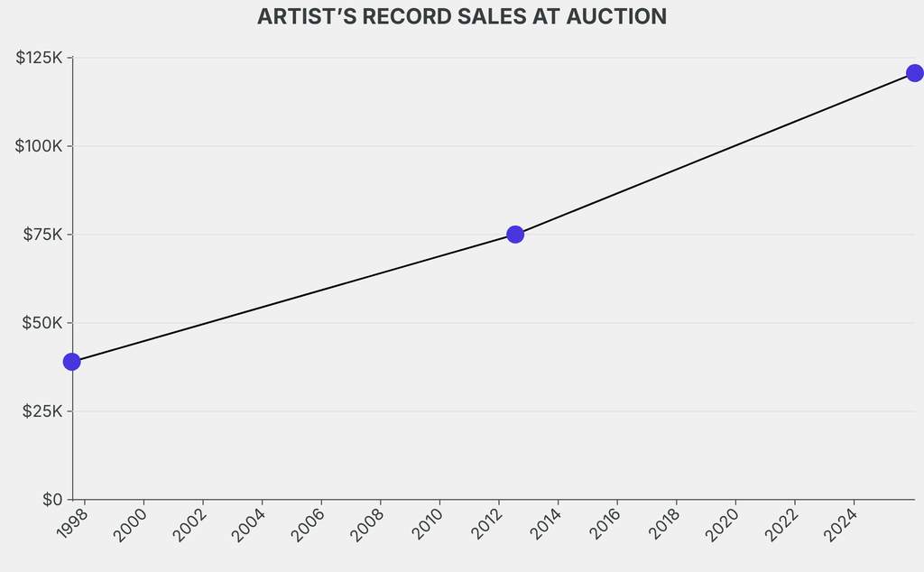The image size is (924, 572).
Task: Select the 2006 x-axis year label
Action: click(310, 523)
